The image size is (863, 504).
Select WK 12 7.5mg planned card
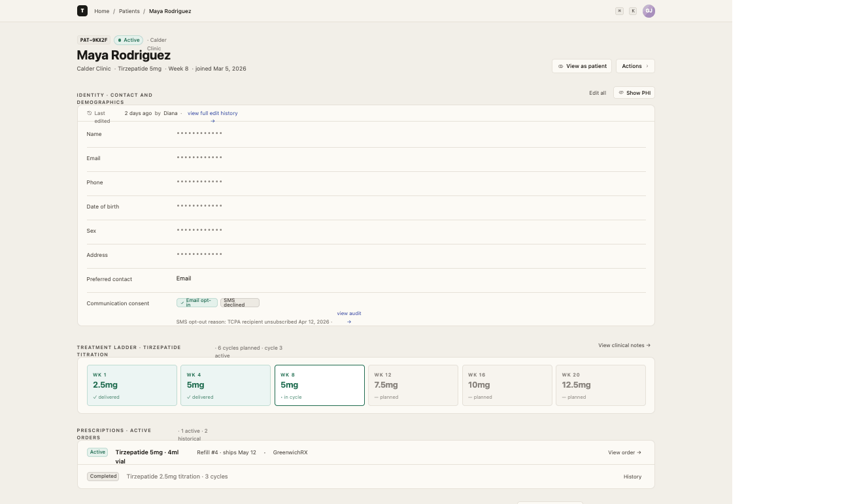point(413,386)
